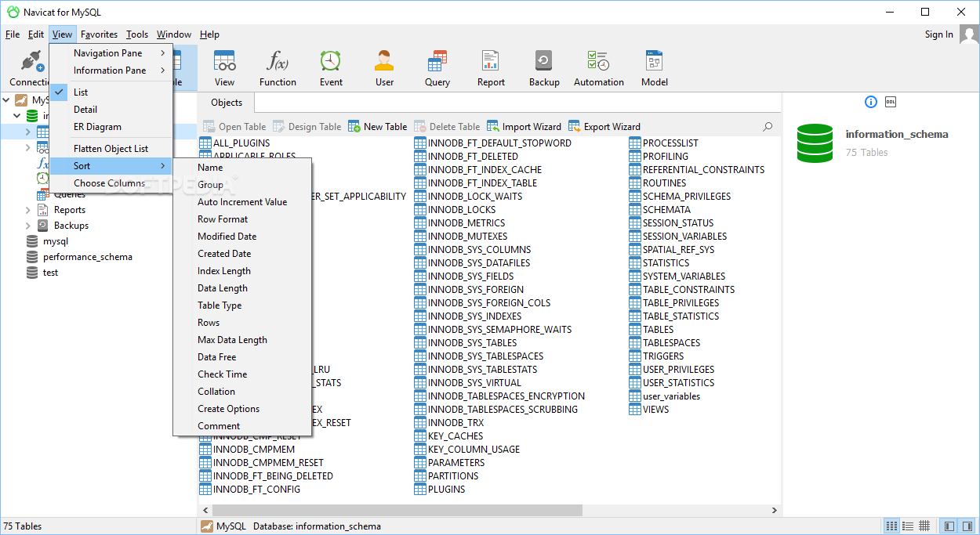Click the Connection plug icon in toolbar
The image size is (980, 535).
(31, 62)
